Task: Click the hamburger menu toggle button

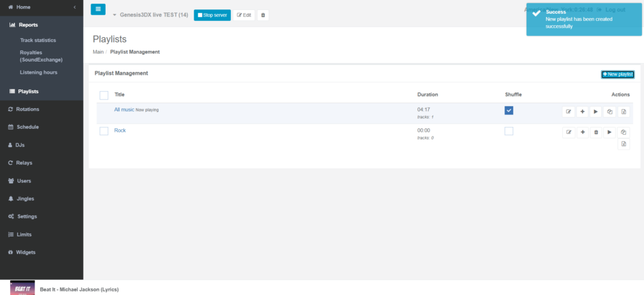Action: point(98,9)
